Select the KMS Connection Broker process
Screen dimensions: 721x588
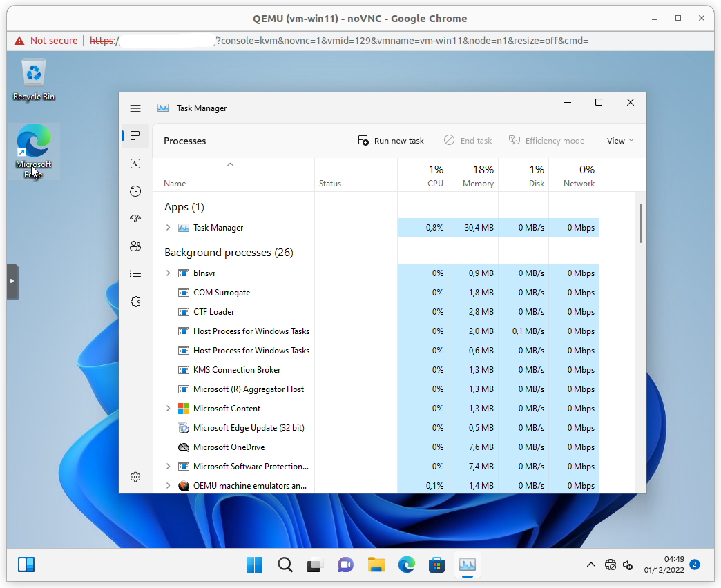pyautogui.click(x=376, y=370)
